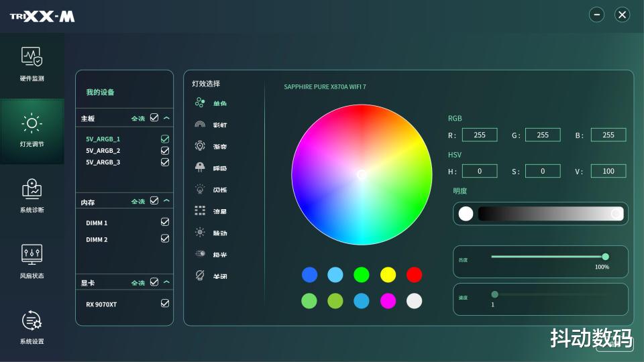The image size is (644, 362).
Task: Select the 关闭 lights off effect
Action: [x=211, y=276]
